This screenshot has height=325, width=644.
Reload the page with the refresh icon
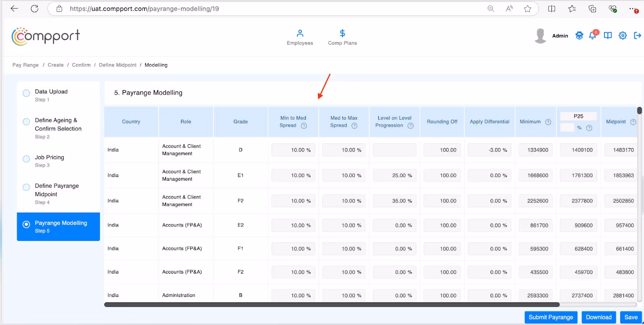tap(35, 8)
